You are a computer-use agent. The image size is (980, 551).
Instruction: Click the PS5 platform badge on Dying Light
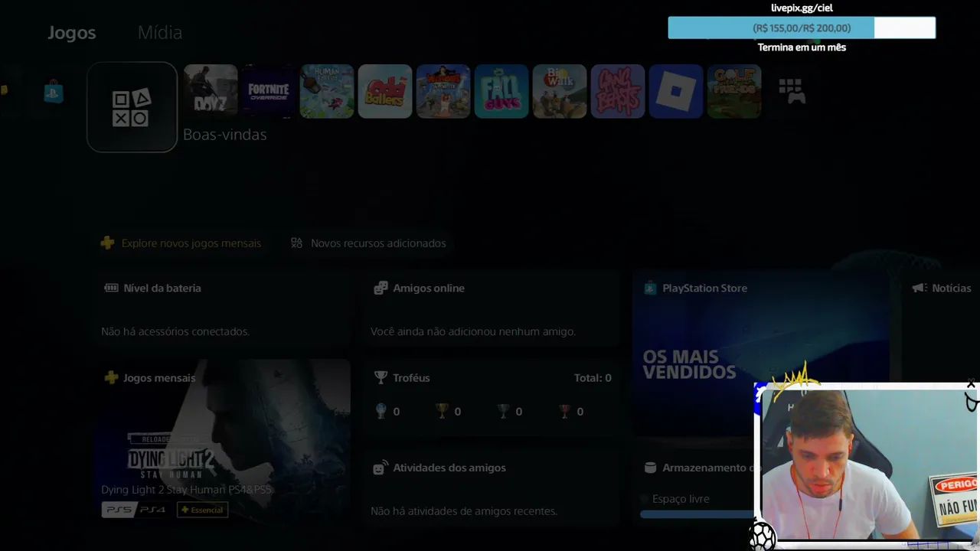point(118,510)
